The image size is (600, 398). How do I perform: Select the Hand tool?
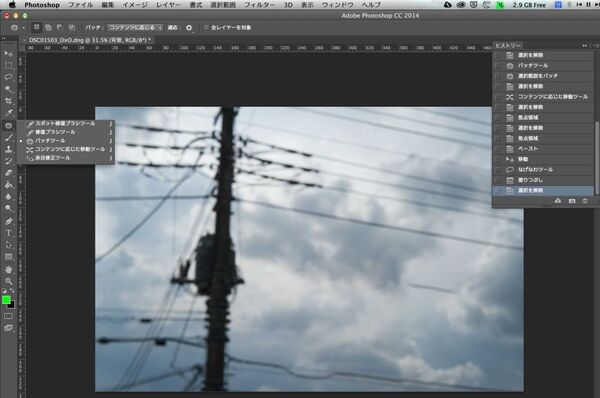tap(8, 269)
